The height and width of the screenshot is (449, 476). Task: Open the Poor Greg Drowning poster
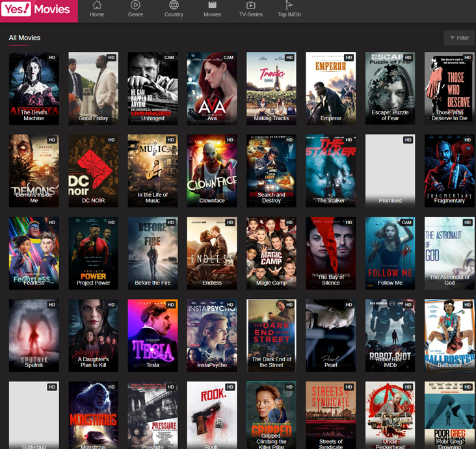pyautogui.click(x=449, y=415)
